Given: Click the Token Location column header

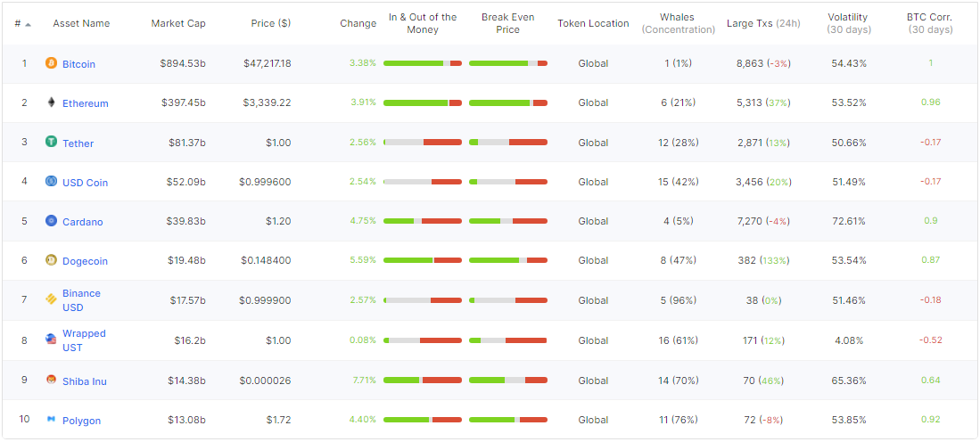Looking at the screenshot, I should tap(593, 23).
